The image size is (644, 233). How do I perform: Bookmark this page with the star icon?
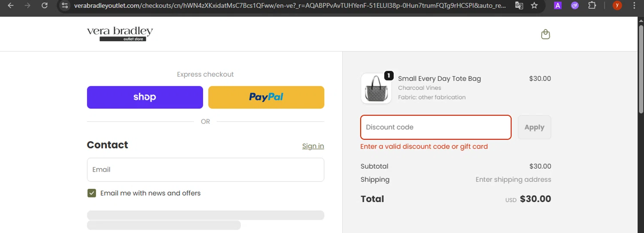[534, 6]
